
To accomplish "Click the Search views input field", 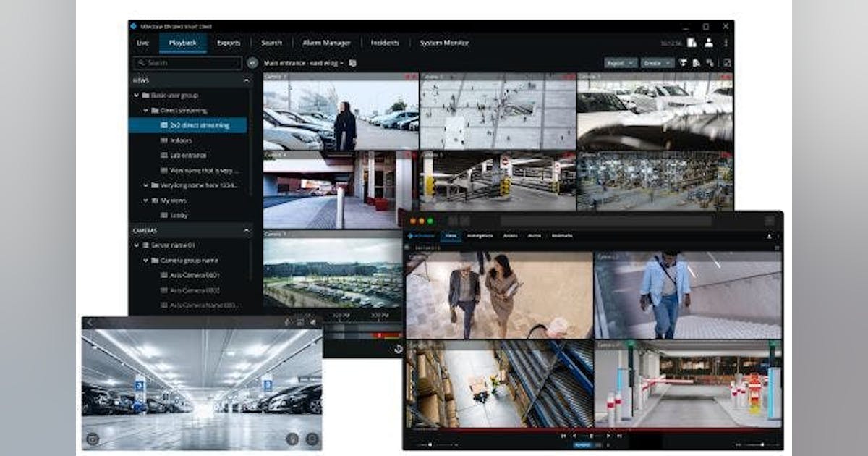I will click(x=187, y=63).
